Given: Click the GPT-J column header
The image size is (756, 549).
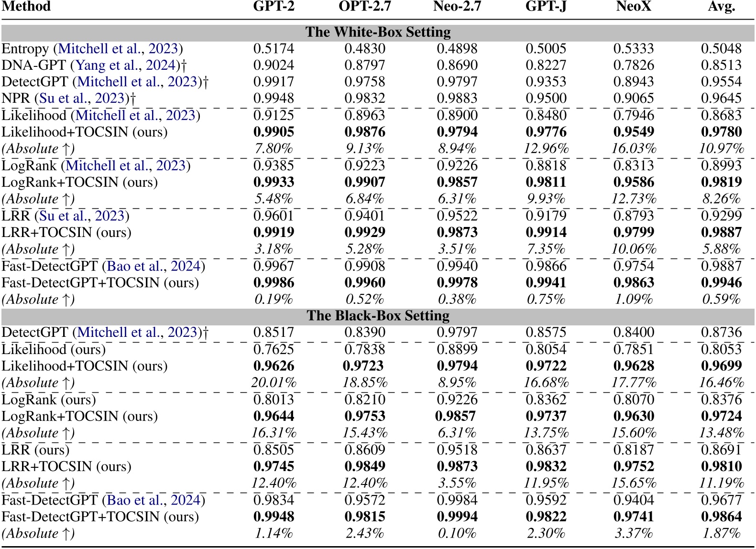Looking at the screenshot, I should click(546, 7).
